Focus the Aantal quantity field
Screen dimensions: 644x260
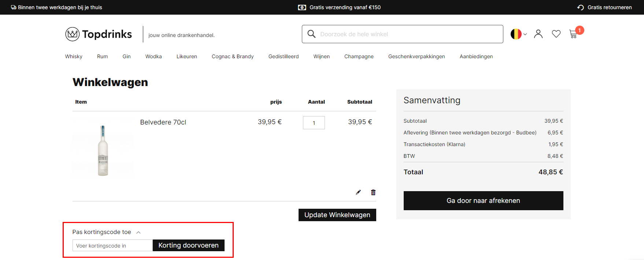point(314,123)
